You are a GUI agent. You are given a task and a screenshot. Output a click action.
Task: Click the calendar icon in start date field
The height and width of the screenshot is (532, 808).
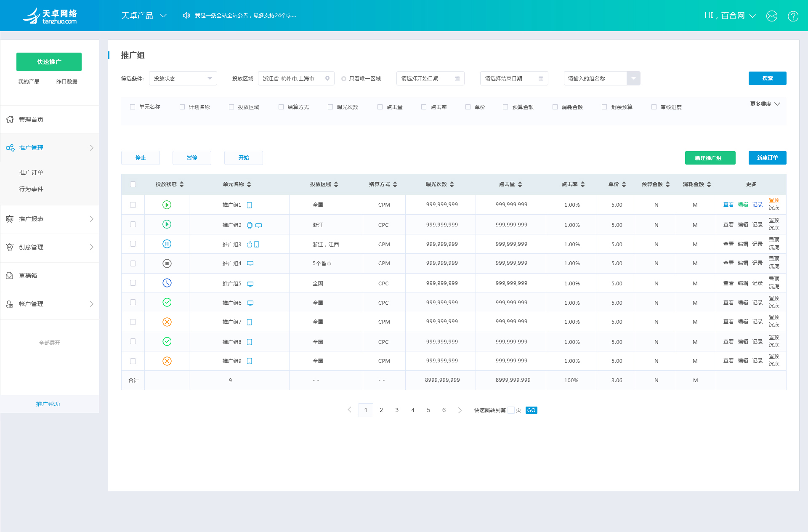click(x=457, y=79)
